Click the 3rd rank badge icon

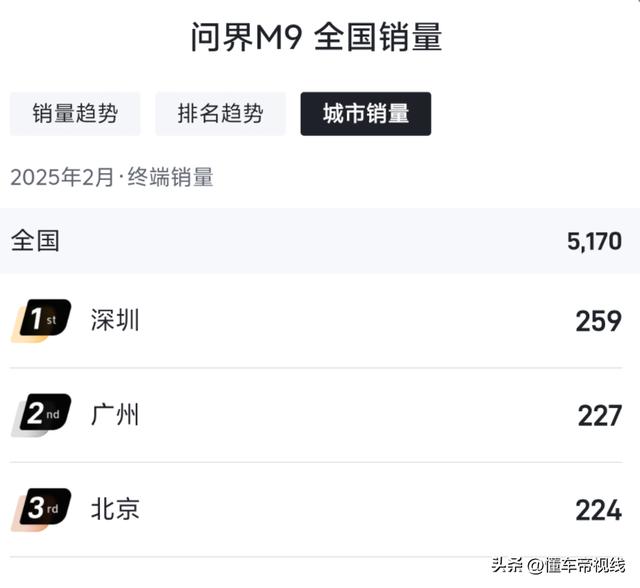[x=41, y=510]
